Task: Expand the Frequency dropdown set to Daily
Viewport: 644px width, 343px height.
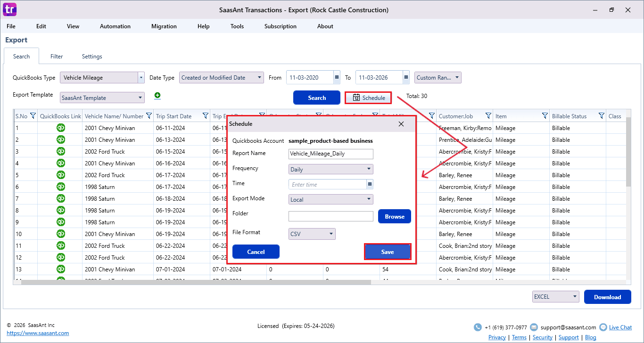Action: [369, 169]
